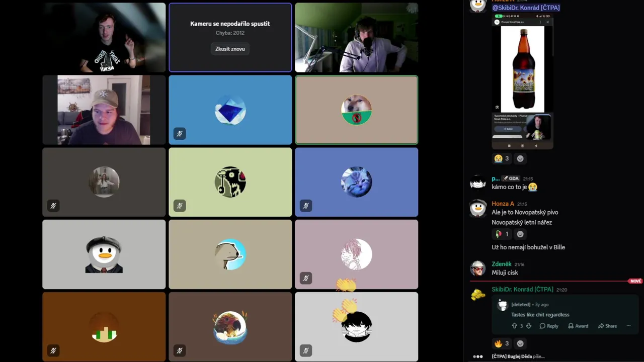The width and height of the screenshot is (644, 362).
Task: Click the upvote arrow in the Reddit screenshot
Action: click(514, 326)
